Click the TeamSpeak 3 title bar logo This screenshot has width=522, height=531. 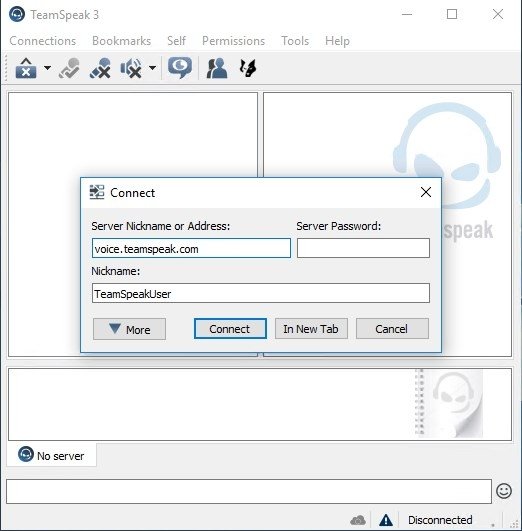[x=17, y=14]
